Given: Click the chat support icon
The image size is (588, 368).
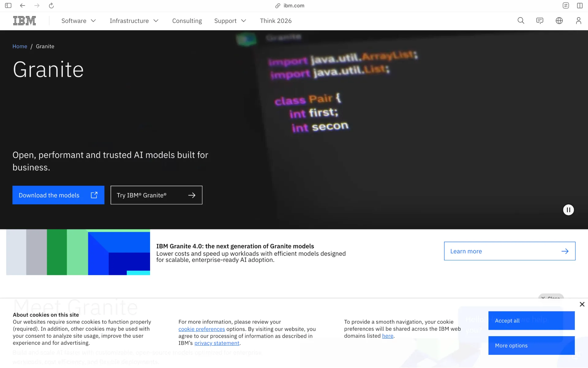Looking at the screenshot, I should coord(540,20).
